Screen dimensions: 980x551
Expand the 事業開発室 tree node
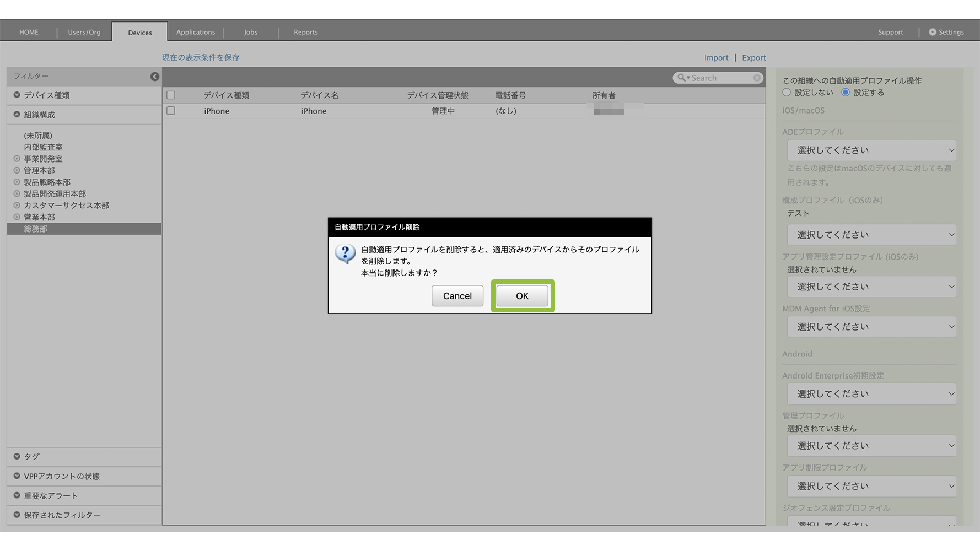(17, 159)
